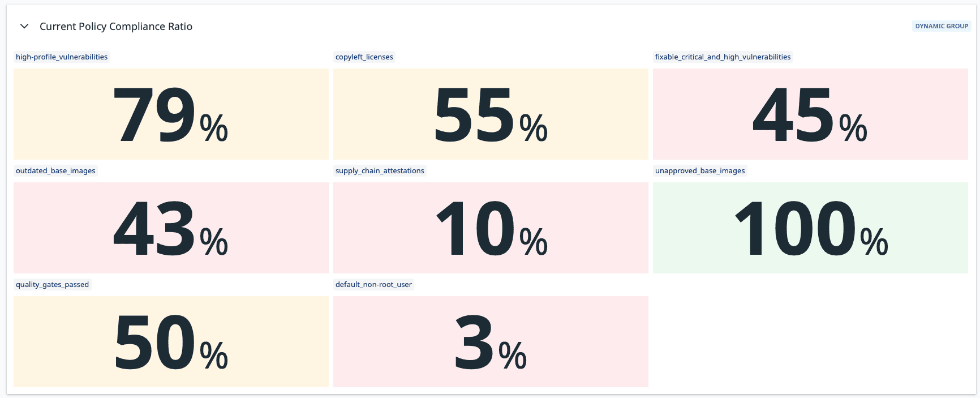Screen dimensions: 980x398
Task: Select the 50% quality gates tile
Action: 171,342
